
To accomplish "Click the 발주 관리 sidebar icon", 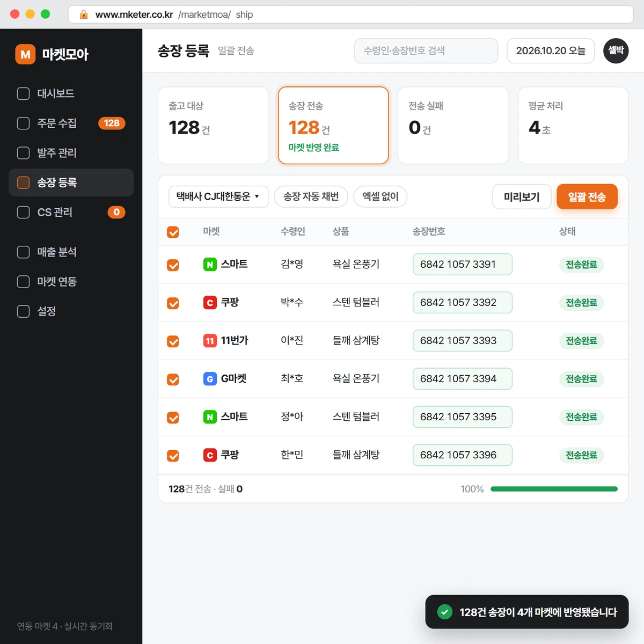I will [x=23, y=153].
